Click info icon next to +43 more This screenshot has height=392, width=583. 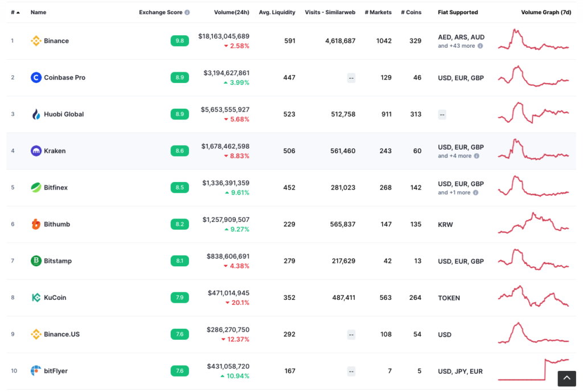tap(481, 46)
